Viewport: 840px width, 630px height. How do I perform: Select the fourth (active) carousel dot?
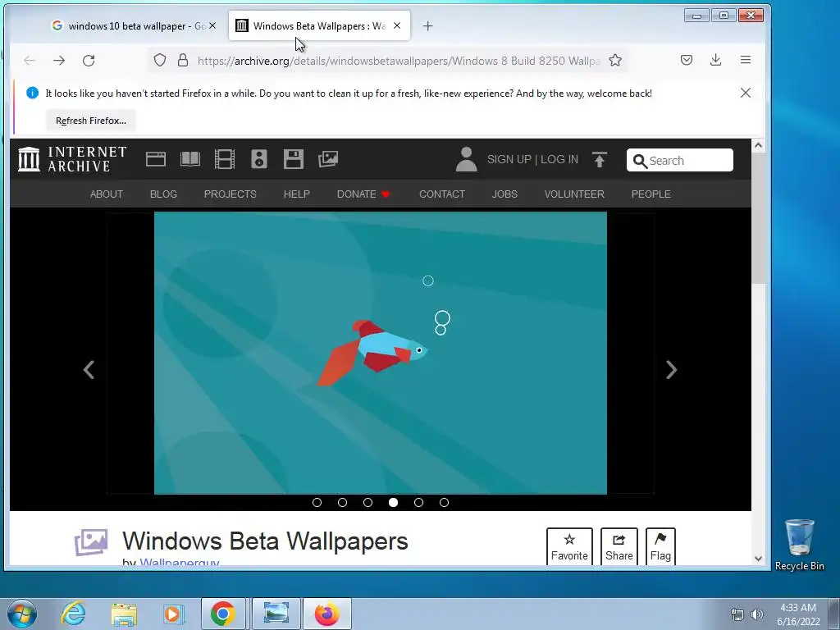(x=393, y=503)
